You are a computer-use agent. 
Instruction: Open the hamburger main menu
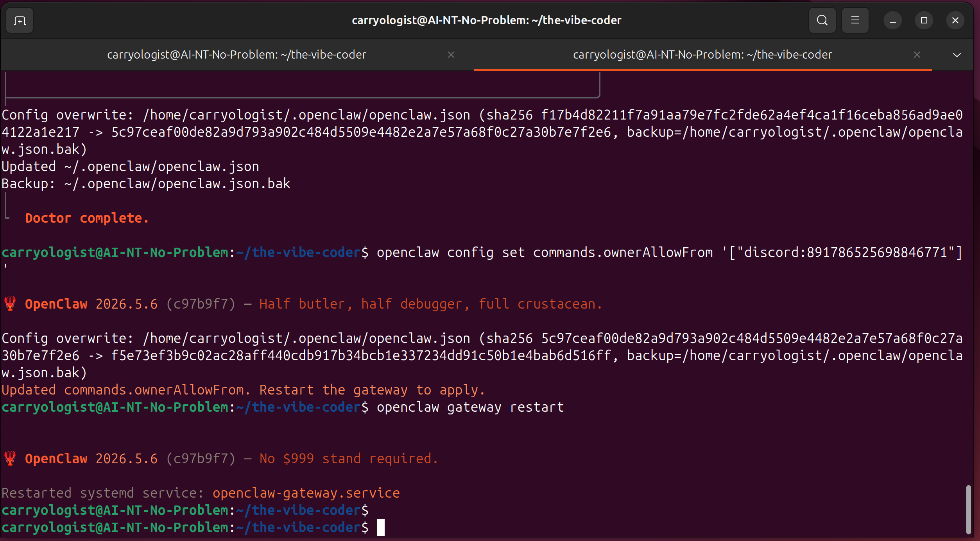pos(855,20)
